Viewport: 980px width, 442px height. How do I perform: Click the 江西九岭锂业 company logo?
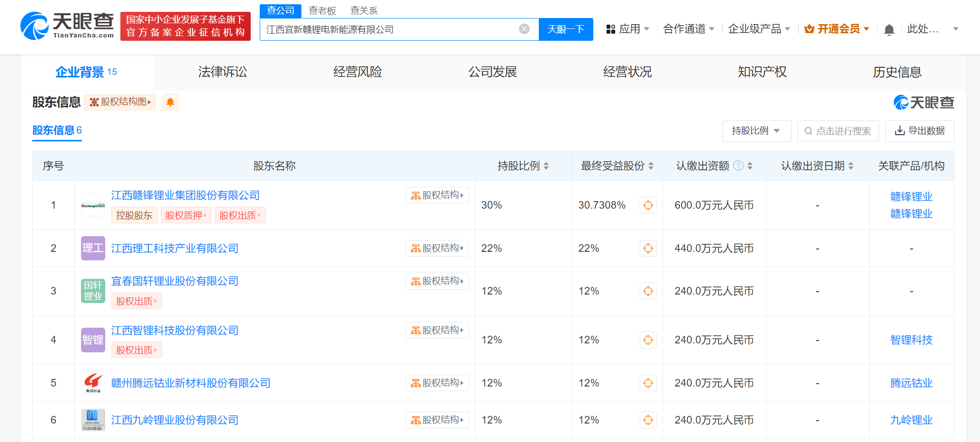click(x=93, y=420)
